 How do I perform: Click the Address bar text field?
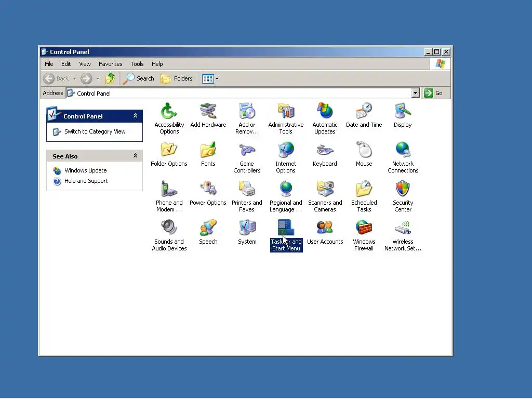click(x=238, y=93)
